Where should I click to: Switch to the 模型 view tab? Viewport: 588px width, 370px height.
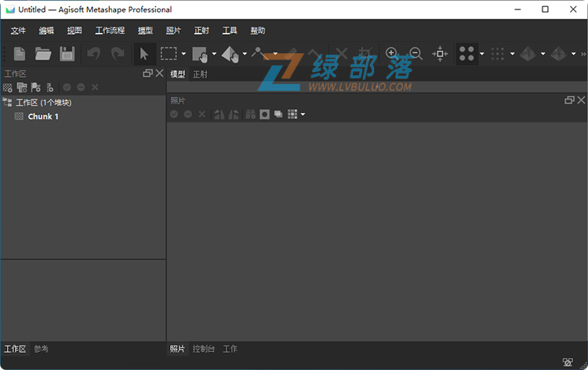pos(178,74)
